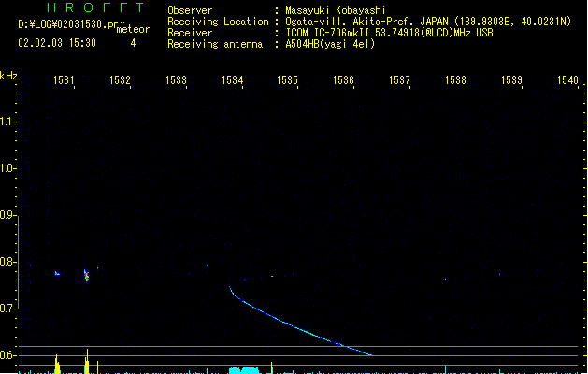Click the 1540 time axis label
This screenshot has height=374, width=588.
(x=567, y=80)
